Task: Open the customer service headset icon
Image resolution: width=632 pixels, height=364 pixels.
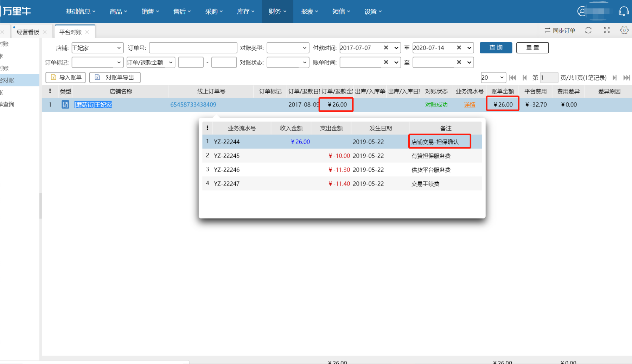Action: coord(624,11)
